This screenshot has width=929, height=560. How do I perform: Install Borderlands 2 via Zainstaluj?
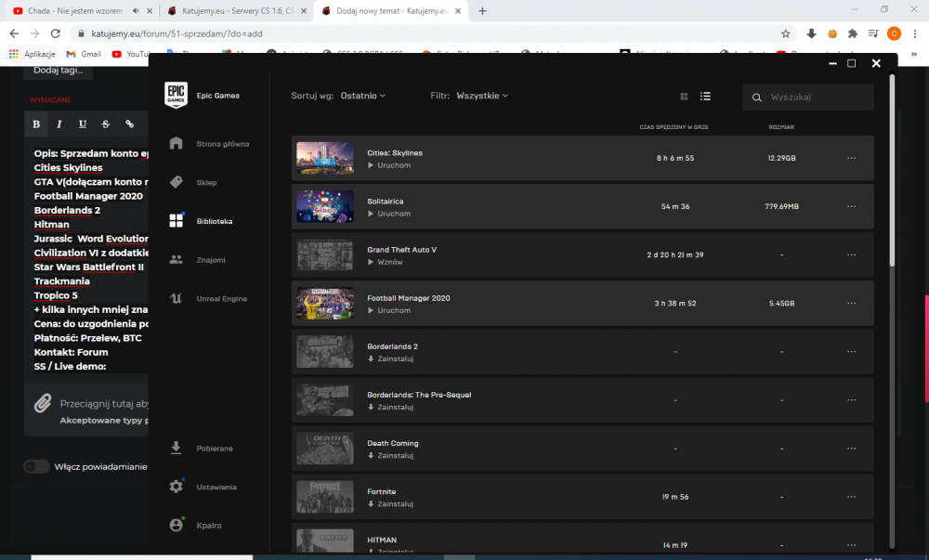tap(390, 358)
